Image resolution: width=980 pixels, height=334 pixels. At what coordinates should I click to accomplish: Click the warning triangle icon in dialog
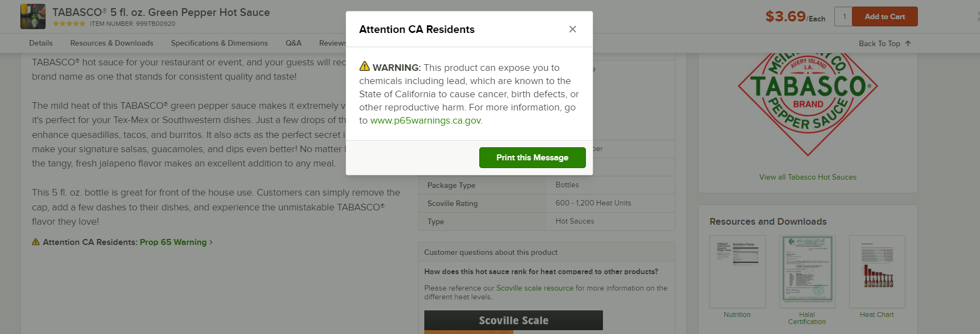tap(364, 66)
